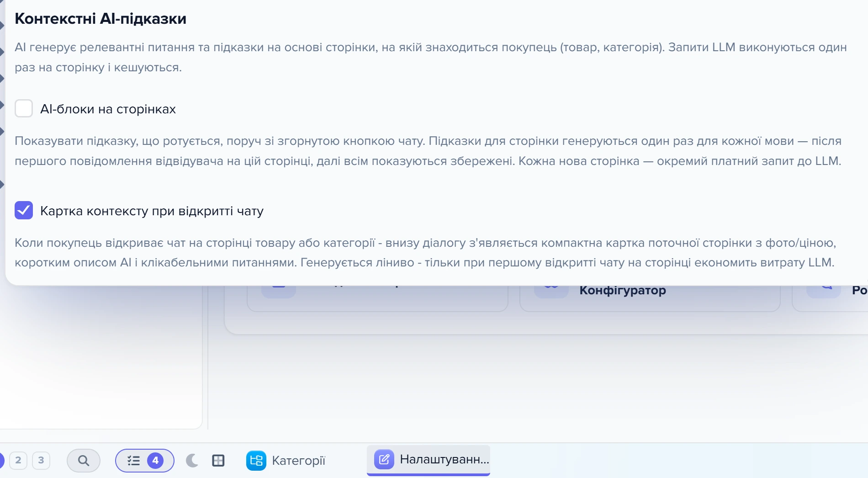
Task: Click the label AI-блоки на сторінках
Action: coord(108,109)
